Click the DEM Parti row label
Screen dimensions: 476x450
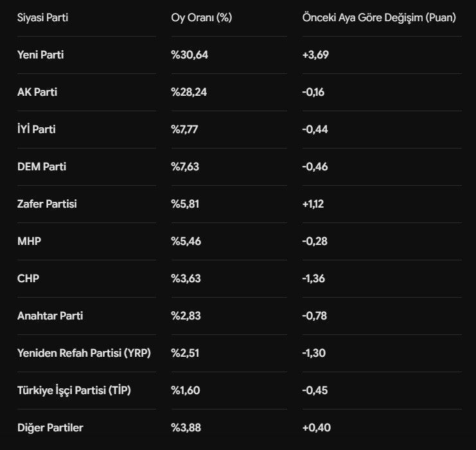click(42, 166)
